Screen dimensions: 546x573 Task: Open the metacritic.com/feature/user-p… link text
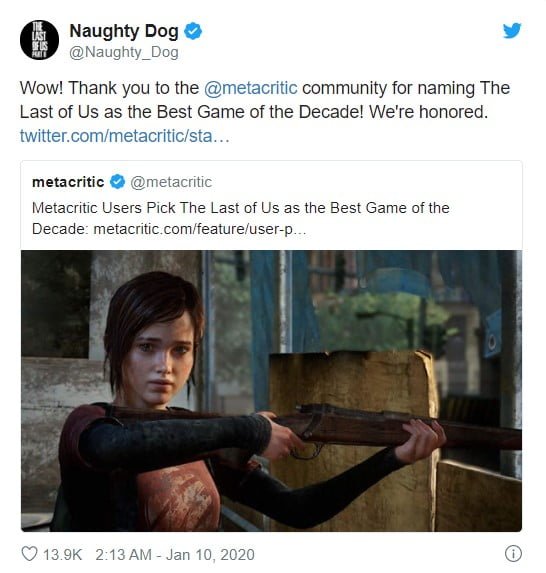click(x=200, y=229)
